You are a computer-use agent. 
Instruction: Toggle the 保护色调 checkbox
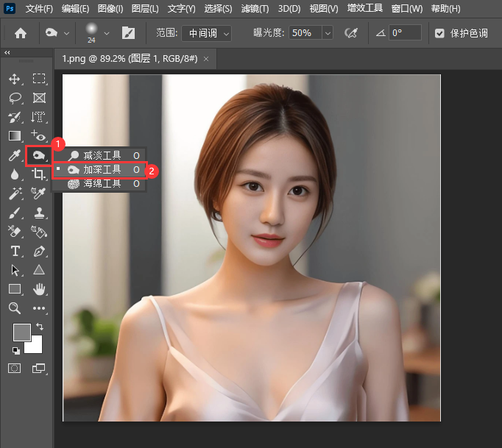(x=440, y=33)
